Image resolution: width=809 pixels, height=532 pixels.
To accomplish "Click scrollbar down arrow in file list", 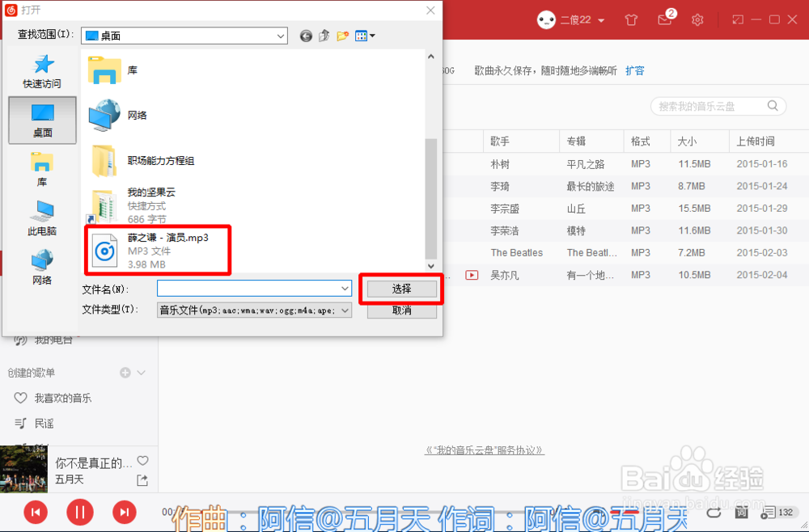I will tap(431, 266).
